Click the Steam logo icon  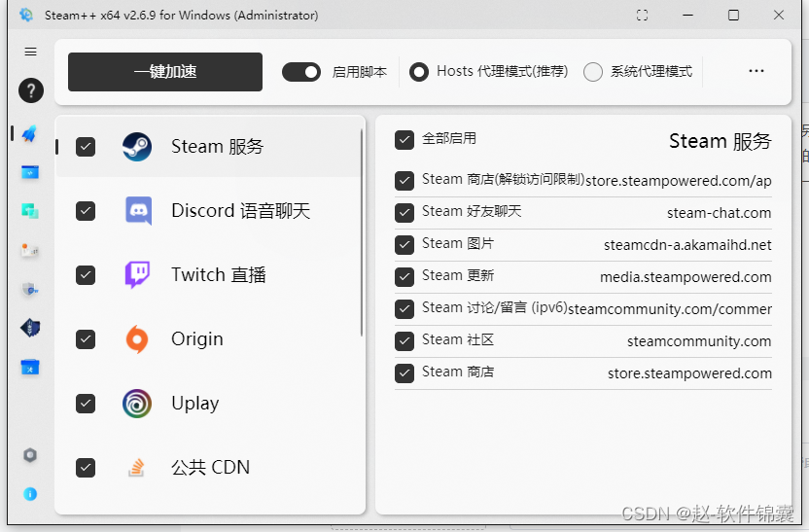pos(137,147)
